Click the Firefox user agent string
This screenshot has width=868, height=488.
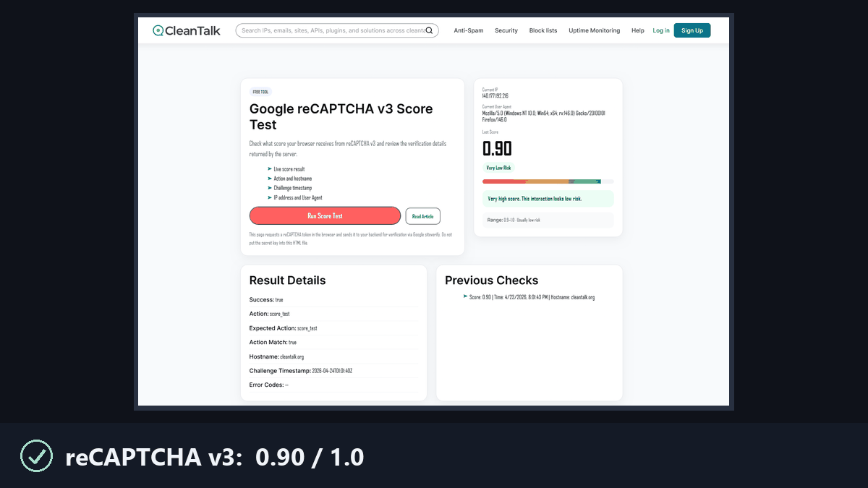pyautogui.click(x=543, y=116)
